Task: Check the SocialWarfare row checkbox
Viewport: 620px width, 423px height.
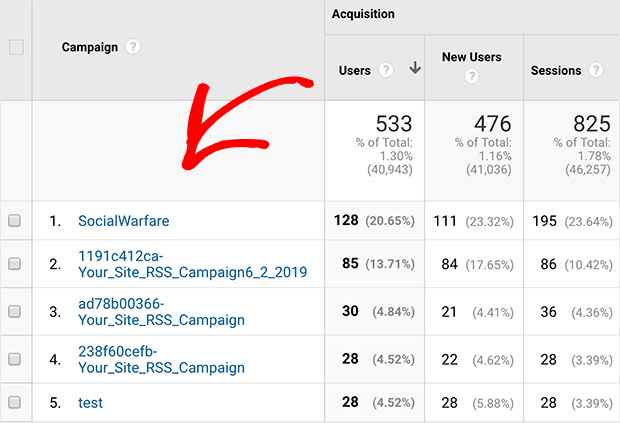Action: click(x=15, y=221)
